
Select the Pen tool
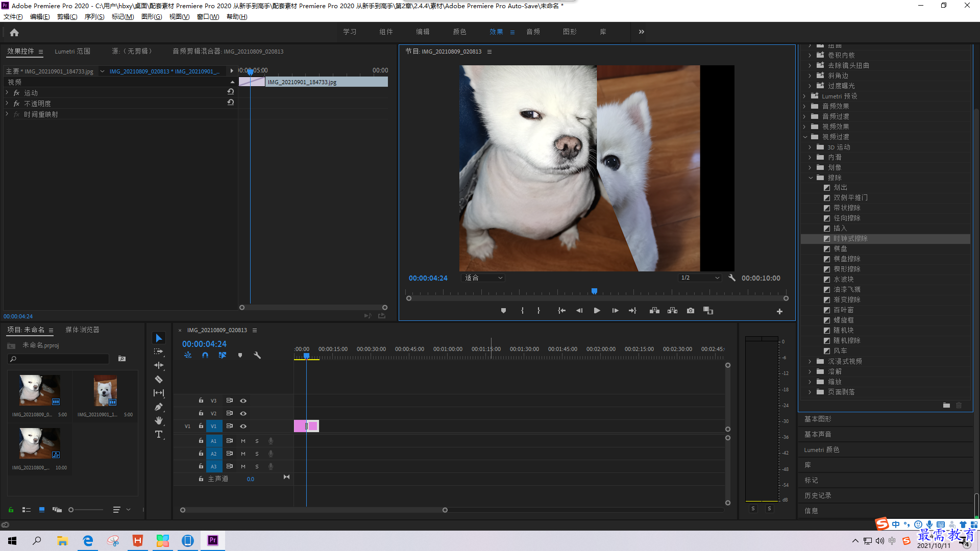click(159, 407)
